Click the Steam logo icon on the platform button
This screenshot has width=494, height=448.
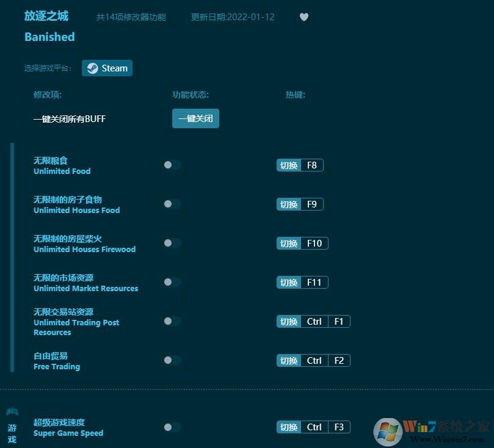pyautogui.click(x=92, y=68)
